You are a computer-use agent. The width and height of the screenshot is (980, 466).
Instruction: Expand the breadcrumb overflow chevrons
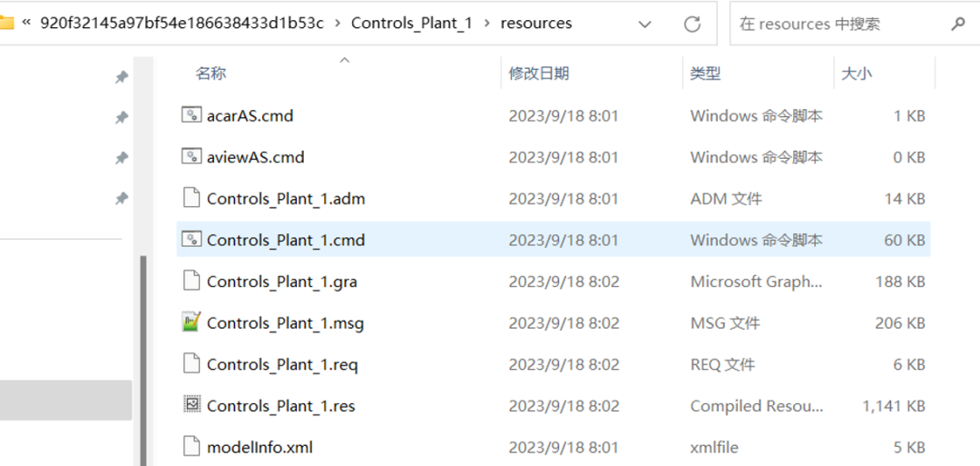pyautogui.click(x=26, y=23)
